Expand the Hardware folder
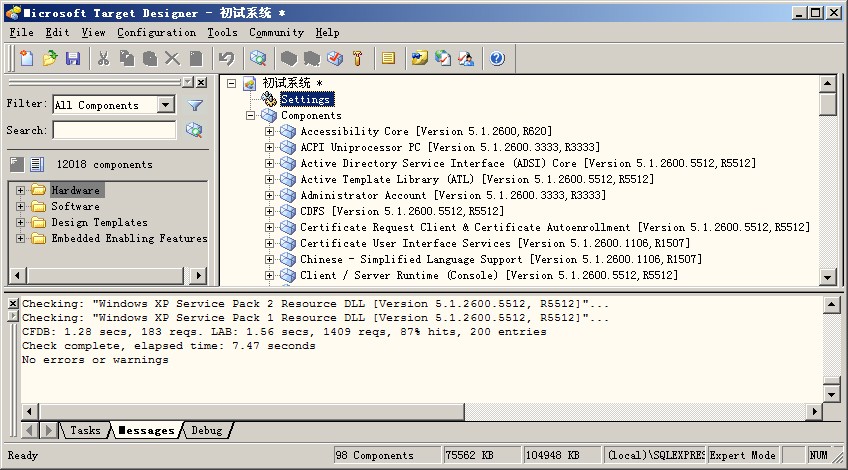This screenshot has height=470, width=848. (21, 190)
